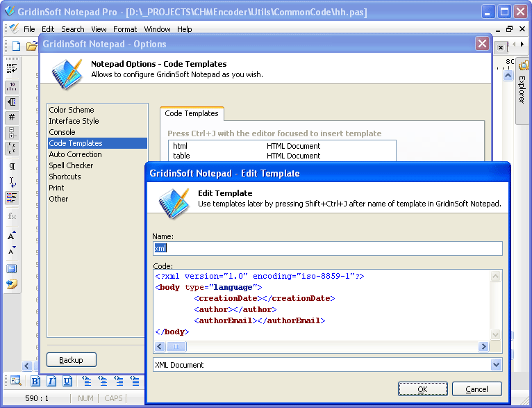
Task: Click the fx function icon
Action: [12, 216]
